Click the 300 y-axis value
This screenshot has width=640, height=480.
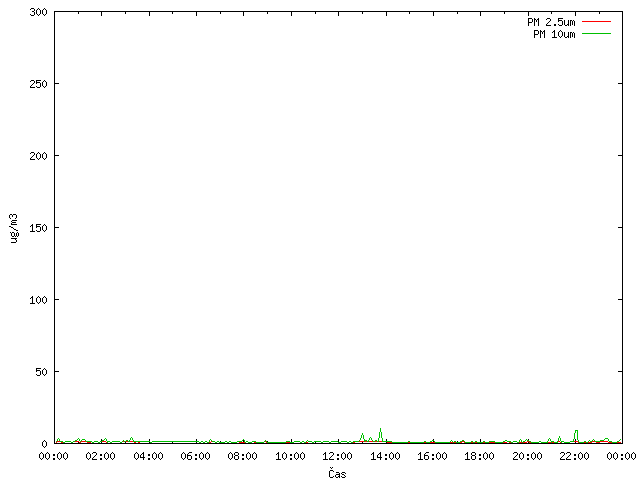38,12
